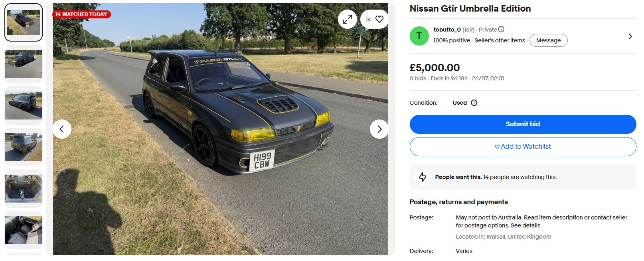Select the second thumbnail of the car

click(x=24, y=64)
